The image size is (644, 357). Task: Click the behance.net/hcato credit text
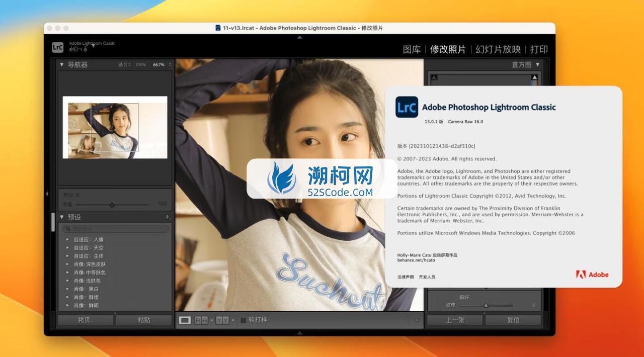tap(416, 260)
